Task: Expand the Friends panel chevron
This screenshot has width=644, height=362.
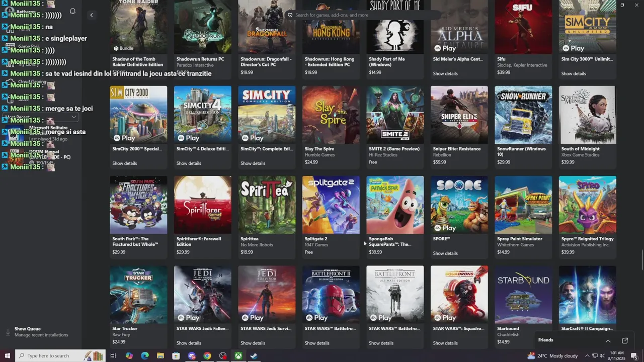Action: (608, 341)
